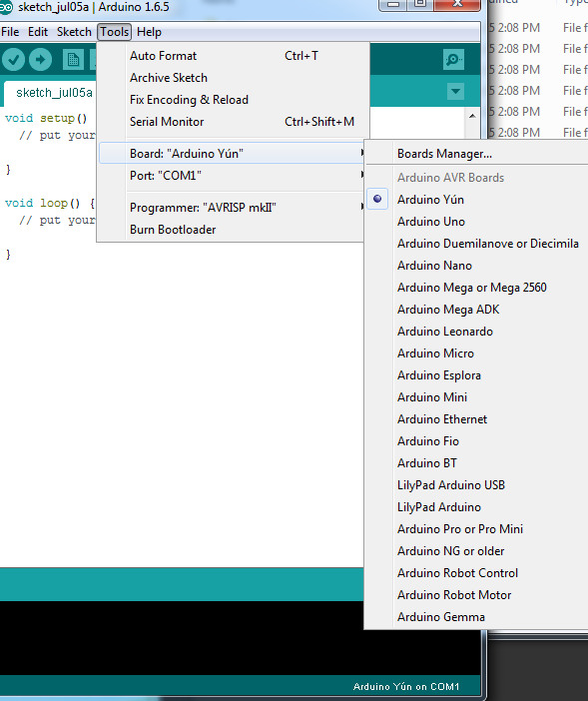
Task: Select Arduino Micro board
Action: [x=478, y=353]
